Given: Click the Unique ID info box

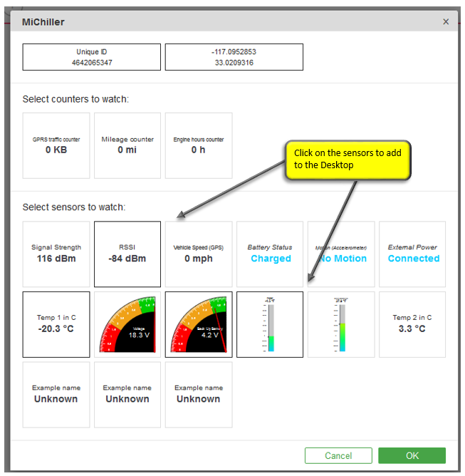Looking at the screenshot, I should click(91, 57).
